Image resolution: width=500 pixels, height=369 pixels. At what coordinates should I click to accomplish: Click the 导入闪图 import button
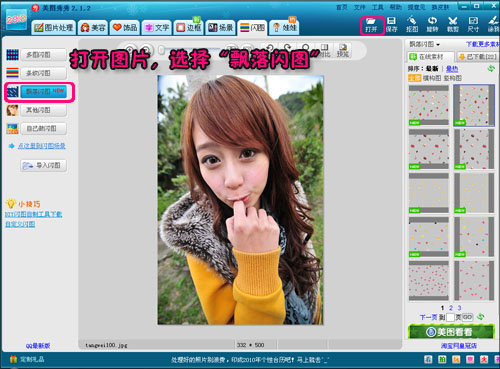[44, 165]
